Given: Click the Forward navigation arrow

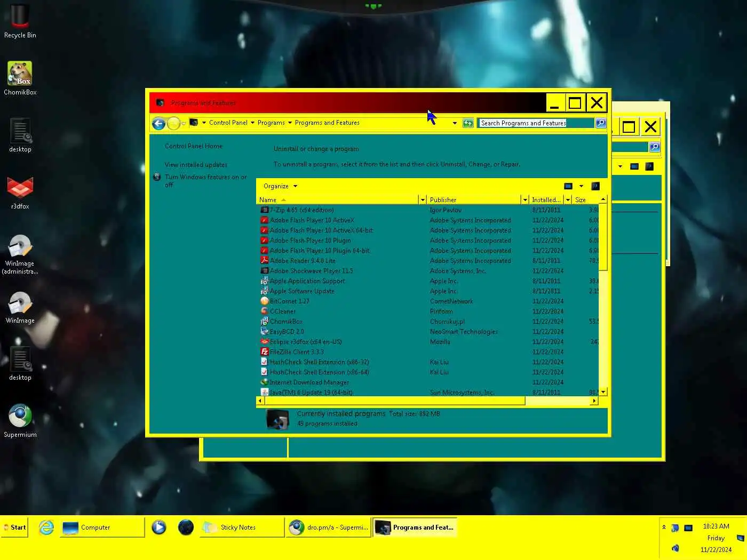Looking at the screenshot, I should pyautogui.click(x=173, y=124).
